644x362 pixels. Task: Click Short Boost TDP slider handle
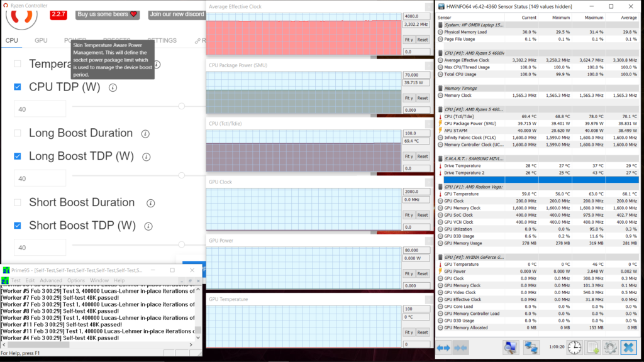coord(182,244)
